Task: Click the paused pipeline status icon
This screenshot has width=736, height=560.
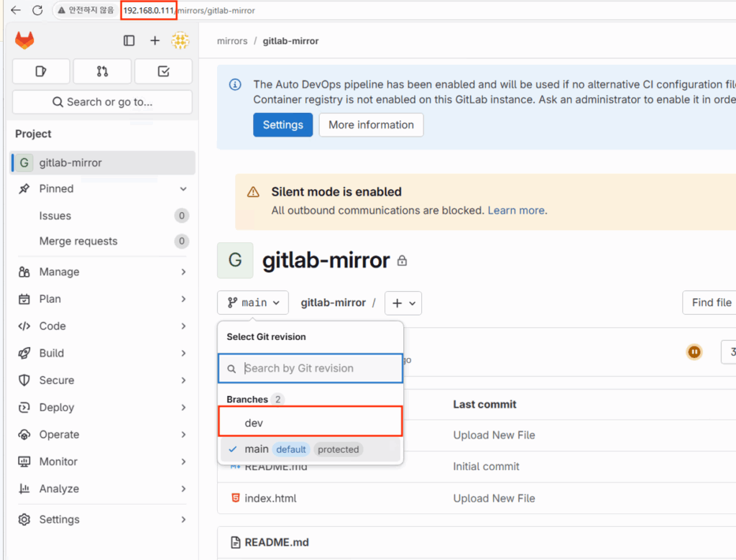Action: (694, 352)
